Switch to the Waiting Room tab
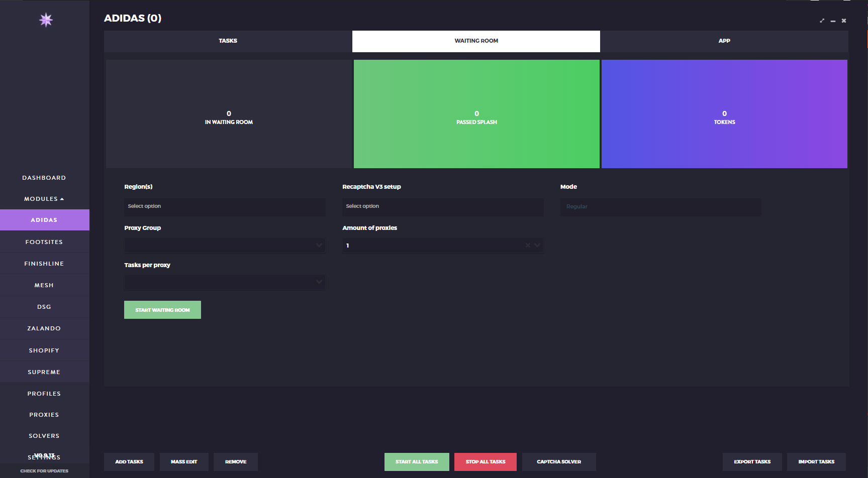 [x=476, y=41]
